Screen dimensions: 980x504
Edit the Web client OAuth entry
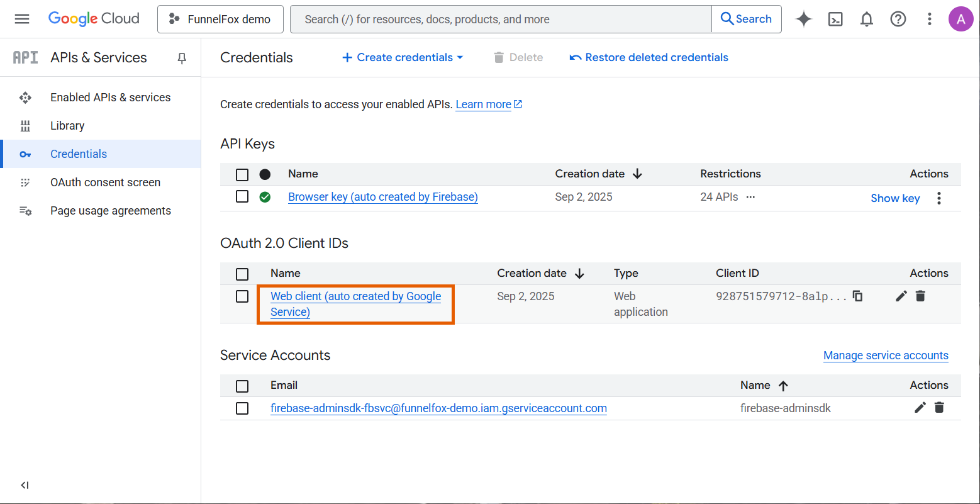(901, 296)
